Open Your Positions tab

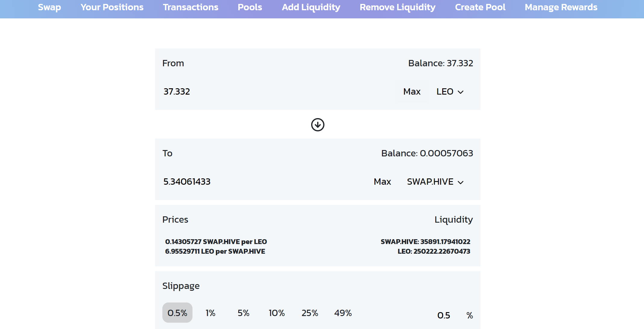click(112, 7)
